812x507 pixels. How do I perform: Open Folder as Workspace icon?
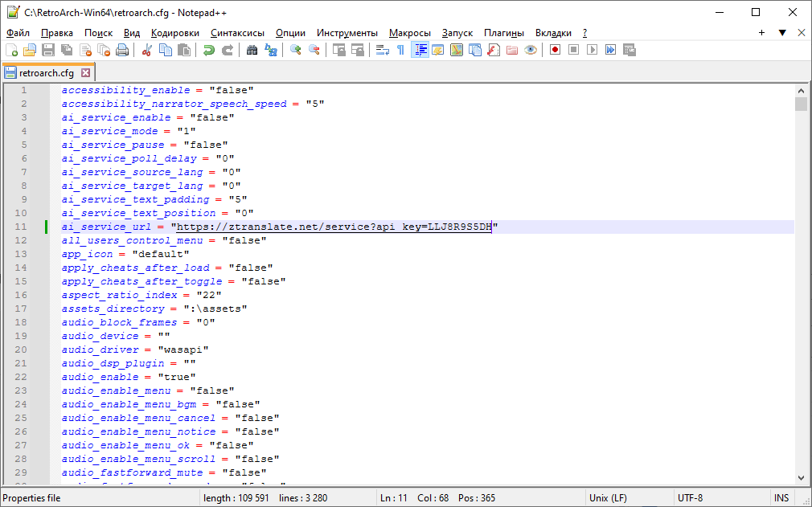(x=512, y=50)
